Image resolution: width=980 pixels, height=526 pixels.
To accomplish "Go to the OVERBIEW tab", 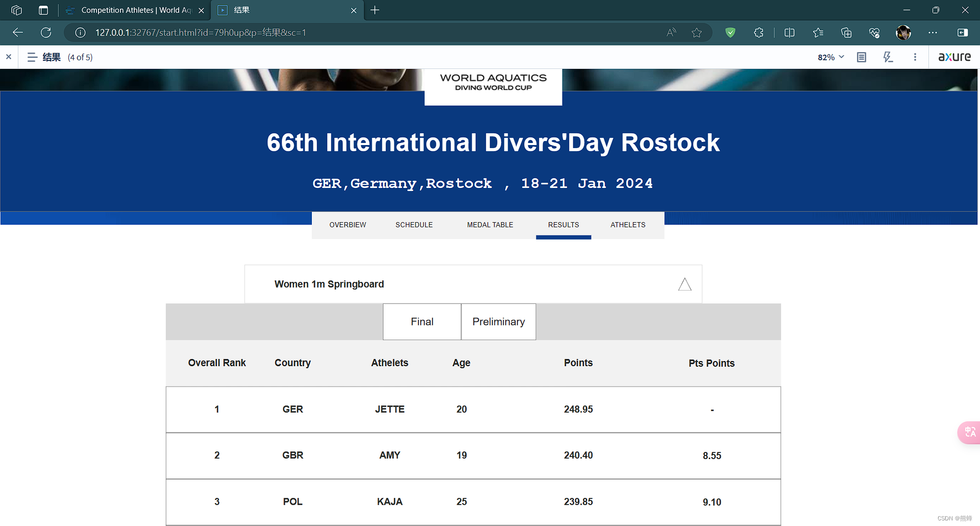I will point(348,225).
